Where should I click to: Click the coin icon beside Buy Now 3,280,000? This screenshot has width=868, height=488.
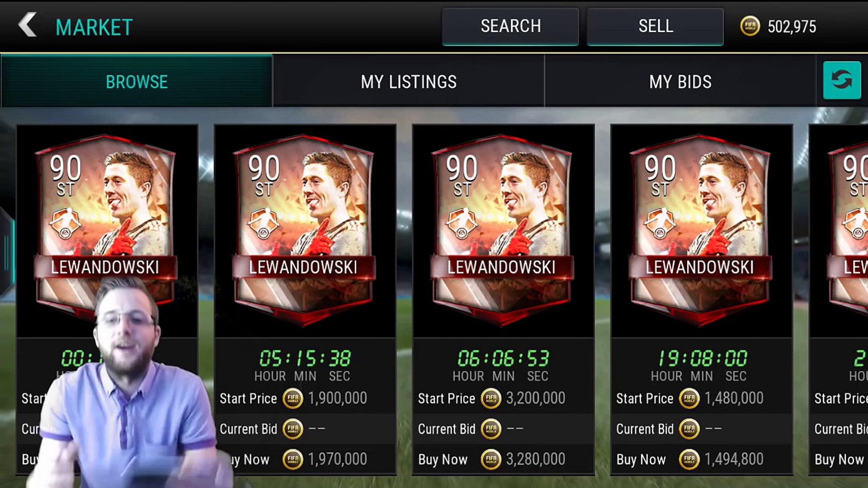pos(491,460)
